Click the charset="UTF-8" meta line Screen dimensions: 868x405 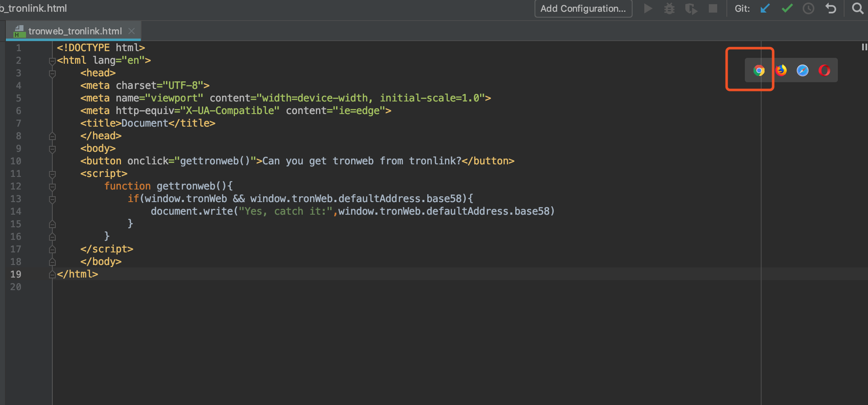click(145, 86)
